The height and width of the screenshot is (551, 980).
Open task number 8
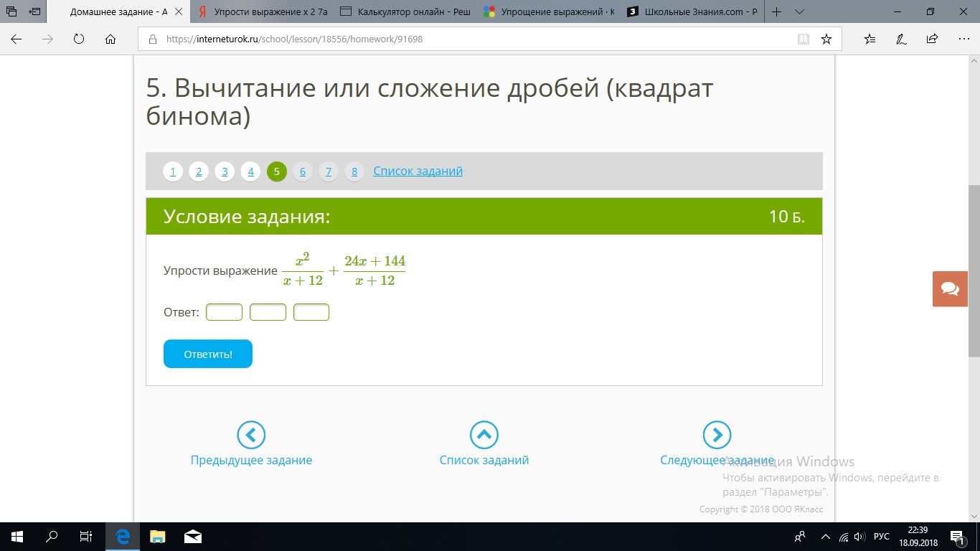point(354,171)
